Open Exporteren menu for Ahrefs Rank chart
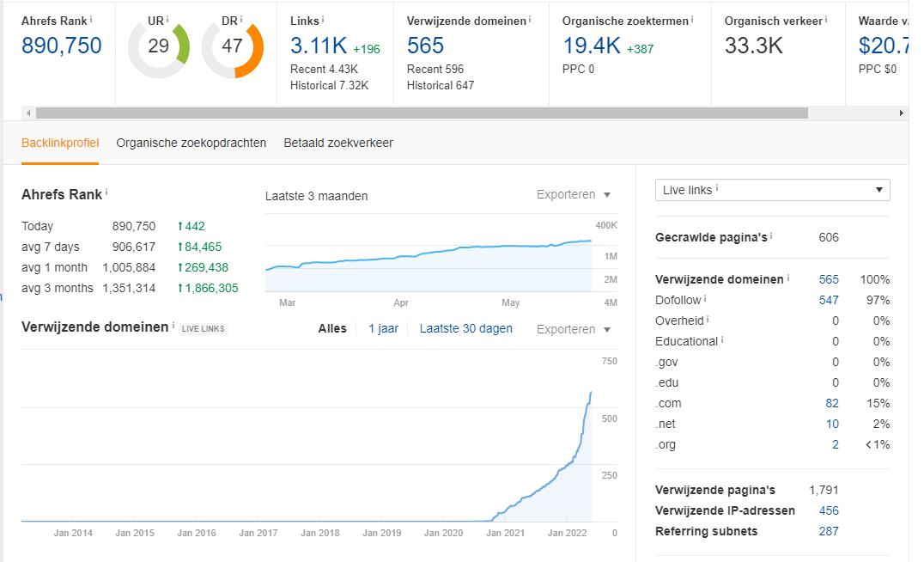 pyautogui.click(x=573, y=194)
